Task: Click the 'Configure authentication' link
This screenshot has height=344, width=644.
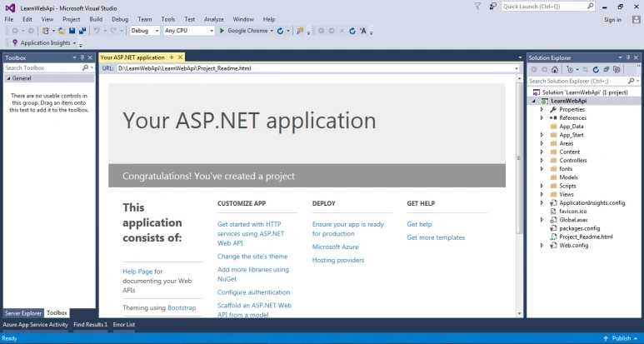Action: (x=254, y=292)
